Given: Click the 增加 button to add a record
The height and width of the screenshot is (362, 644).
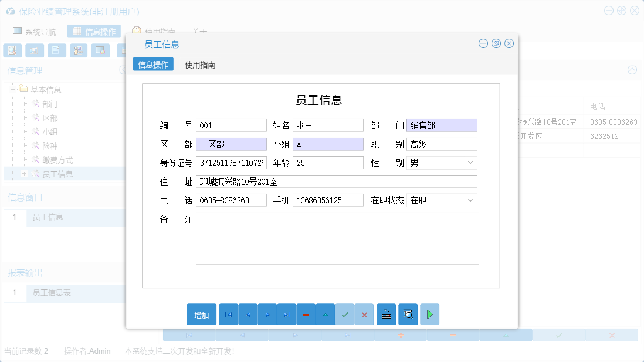Looking at the screenshot, I should 200,315.
